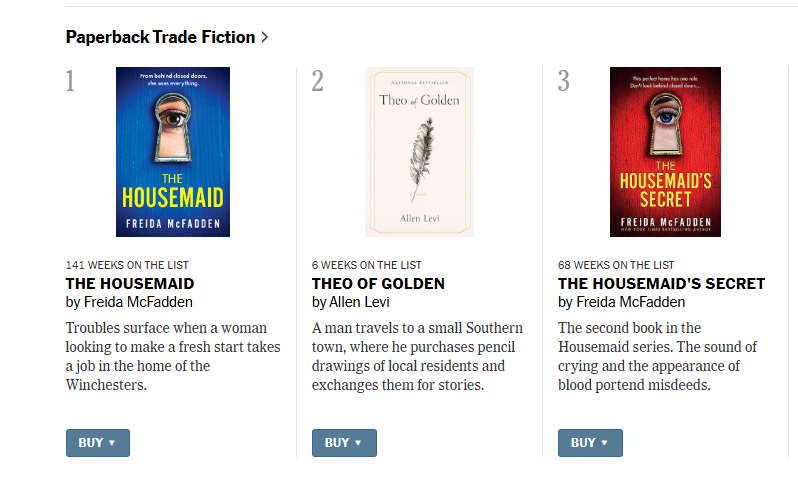Click THEO OF GOLDEN title text
This screenshot has height=490, width=798.
tap(378, 284)
